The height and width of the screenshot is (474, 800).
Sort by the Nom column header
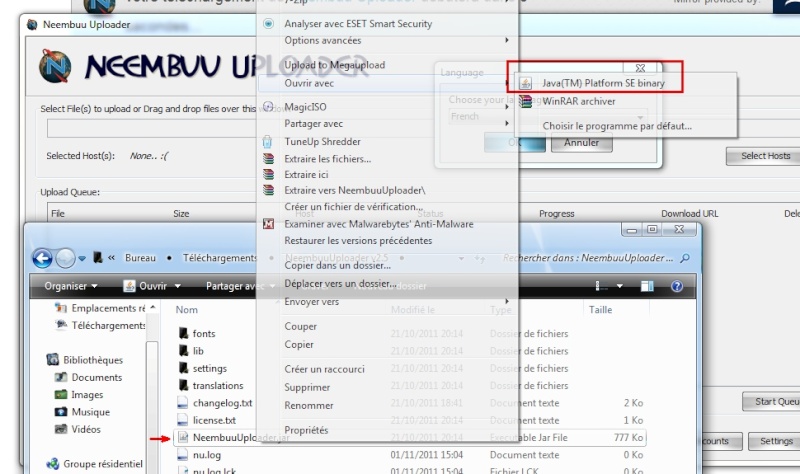pyautogui.click(x=187, y=310)
